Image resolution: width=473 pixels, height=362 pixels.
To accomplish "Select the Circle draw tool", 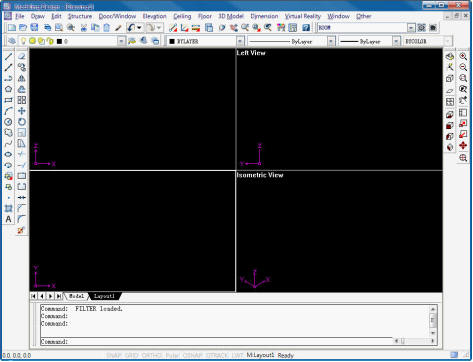I will (8, 122).
